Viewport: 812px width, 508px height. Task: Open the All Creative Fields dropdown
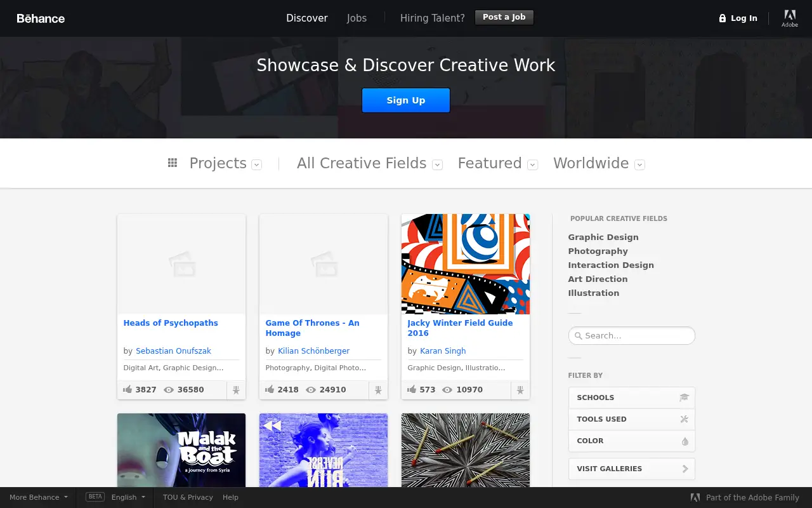437,164
